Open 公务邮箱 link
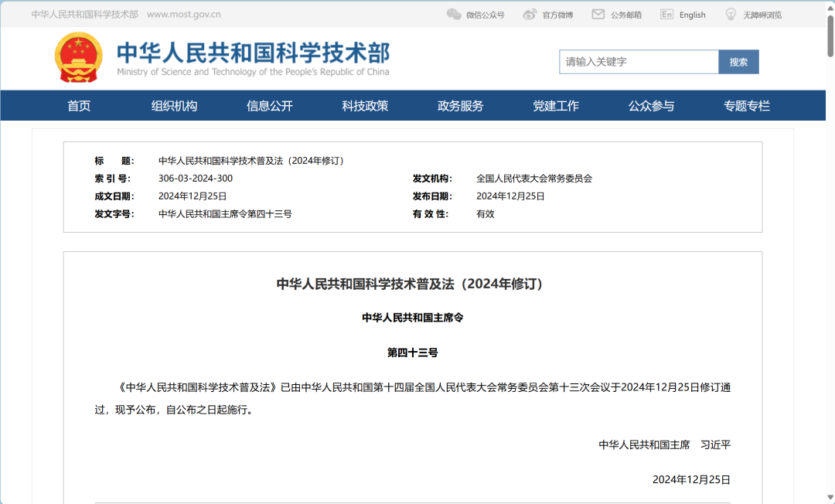The width and height of the screenshot is (835, 504). pos(625,15)
